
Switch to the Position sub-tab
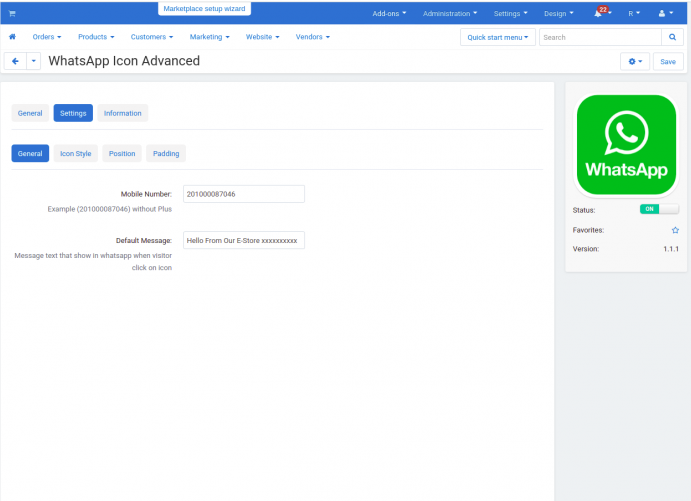tap(122, 153)
